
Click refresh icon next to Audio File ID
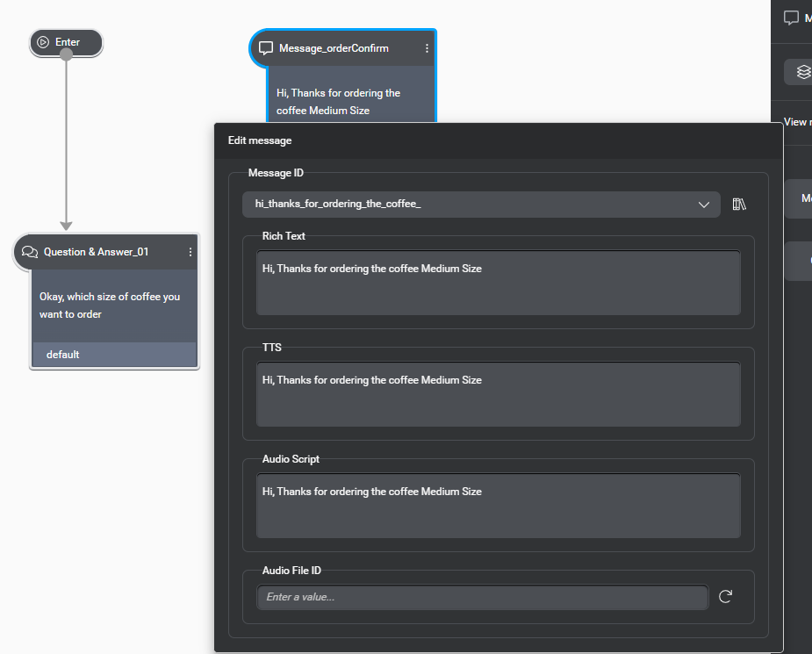[725, 597]
